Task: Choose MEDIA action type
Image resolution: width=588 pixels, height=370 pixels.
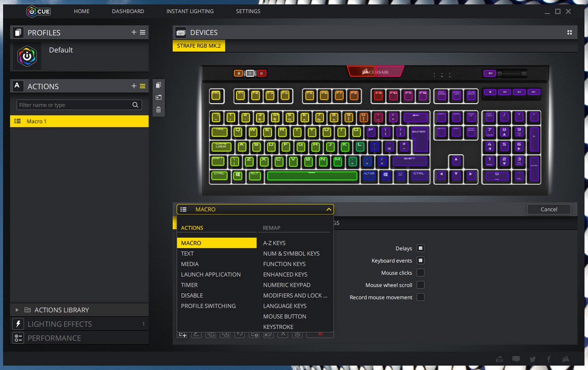Action: pos(190,264)
